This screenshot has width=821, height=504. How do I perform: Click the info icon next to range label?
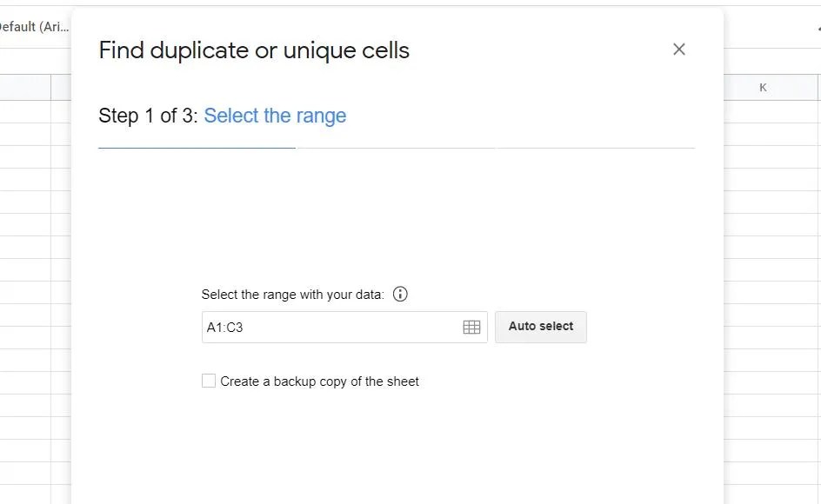coord(399,294)
